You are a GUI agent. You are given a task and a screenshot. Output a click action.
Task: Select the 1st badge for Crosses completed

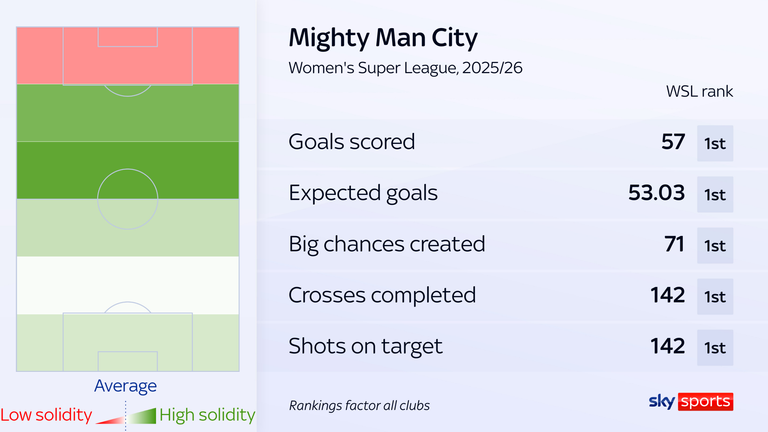(715, 296)
